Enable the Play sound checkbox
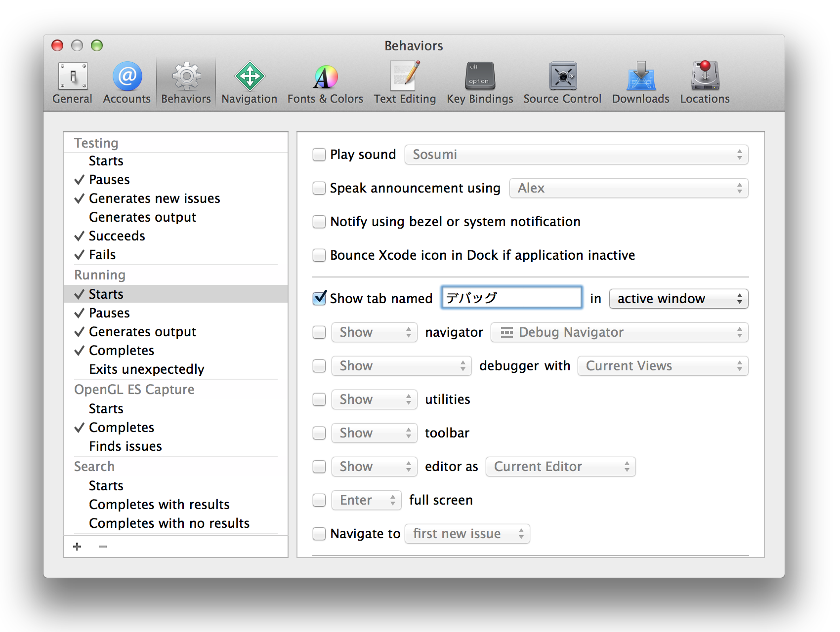Screen dimensions: 840x632 (319, 155)
